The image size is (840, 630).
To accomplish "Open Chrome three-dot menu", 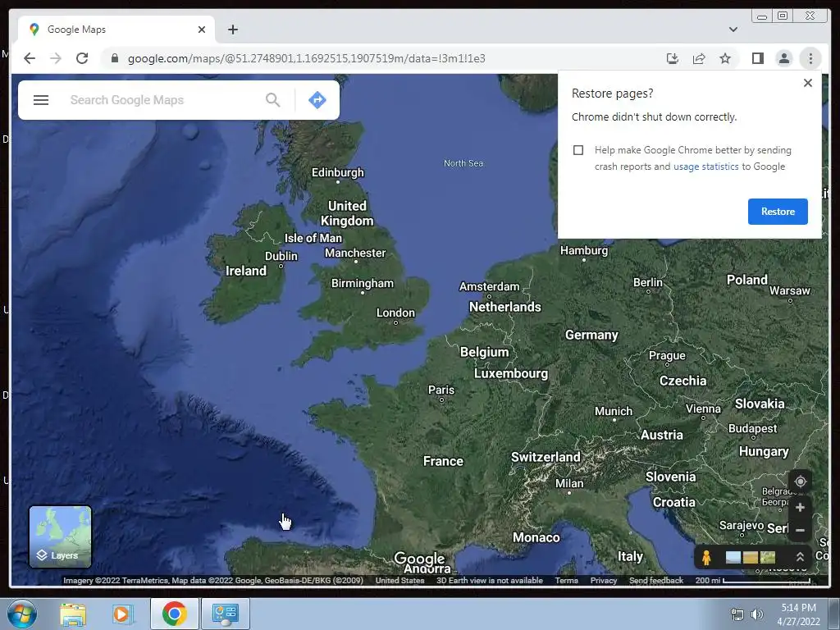I will click(x=810, y=58).
